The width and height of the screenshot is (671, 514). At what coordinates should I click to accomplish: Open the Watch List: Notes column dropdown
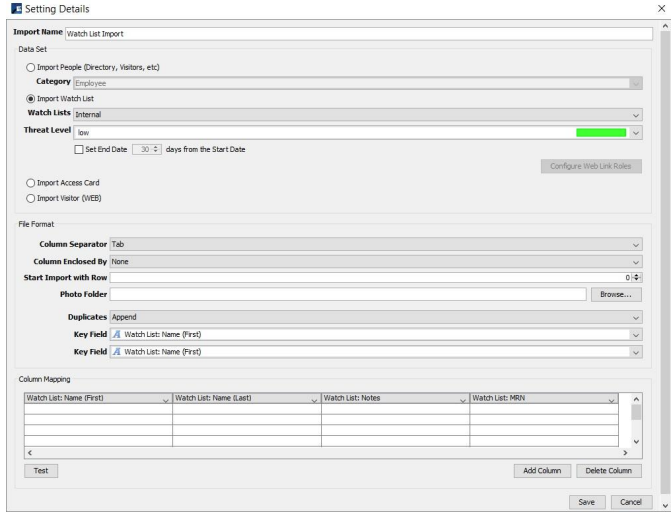462,399
